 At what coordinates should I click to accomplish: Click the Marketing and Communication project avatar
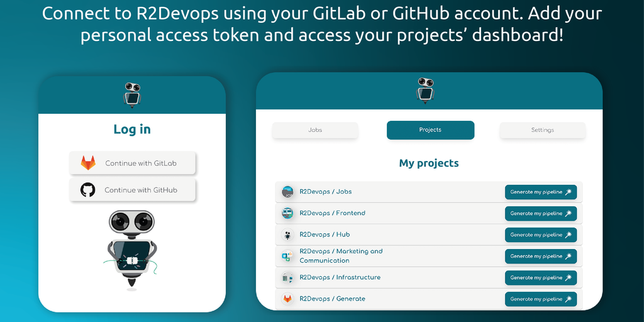tap(287, 257)
